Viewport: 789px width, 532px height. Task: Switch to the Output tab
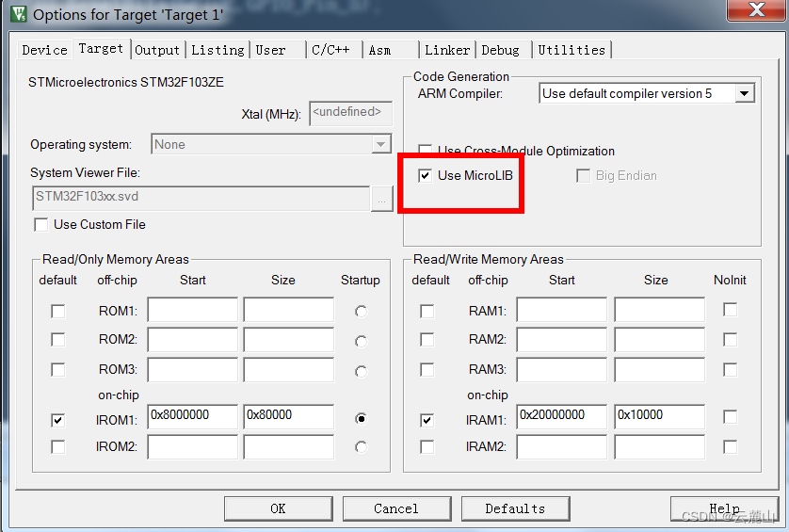tap(157, 50)
